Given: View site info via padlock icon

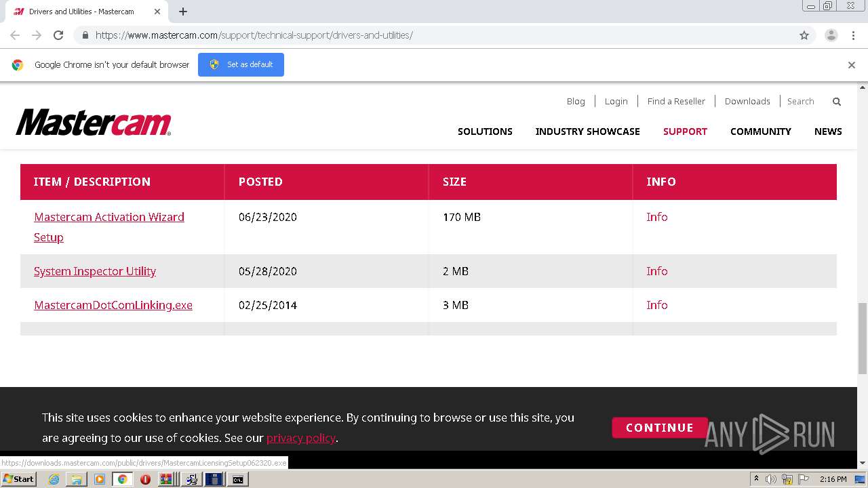Looking at the screenshot, I should point(85,35).
